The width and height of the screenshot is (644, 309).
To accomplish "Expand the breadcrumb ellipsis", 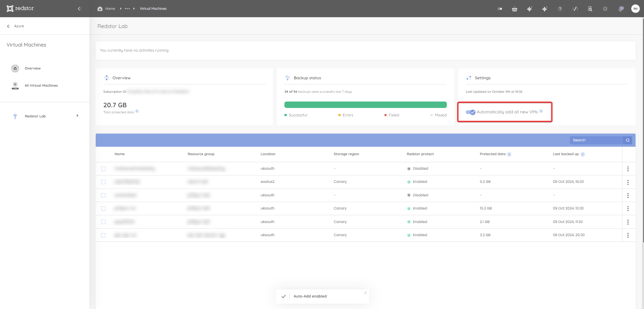I will click(x=127, y=9).
